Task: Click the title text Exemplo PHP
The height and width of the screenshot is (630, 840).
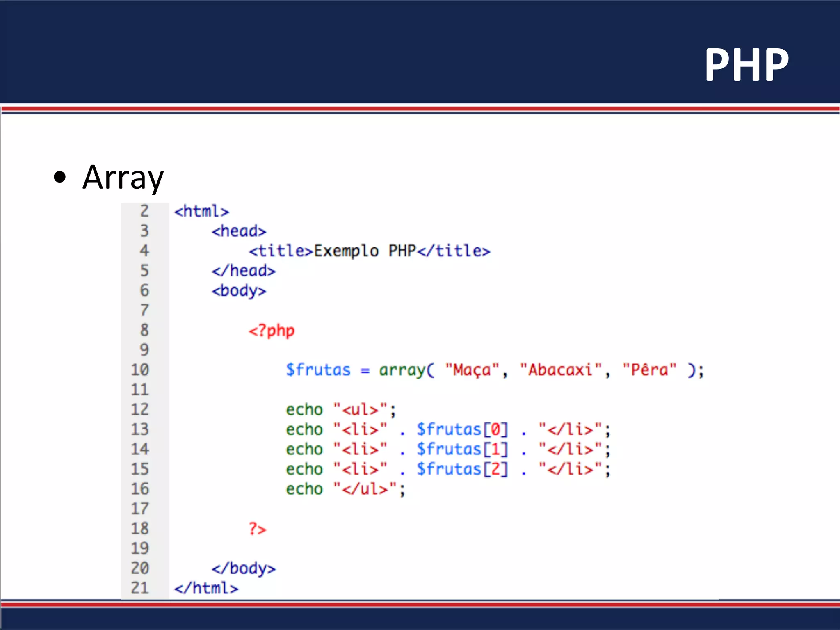Action: click(x=365, y=251)
